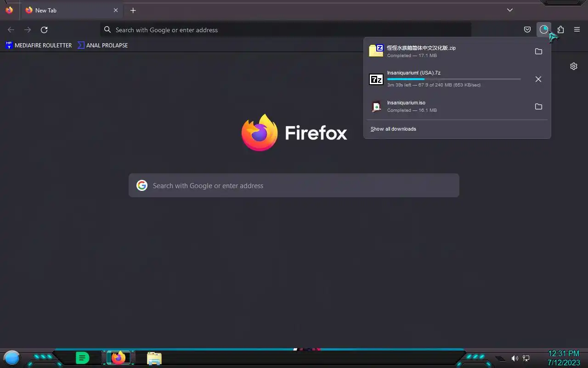The width and height of the screenshot is (588, 368).
Task: Show hidden tray icons
Action: [x=501, y=358]
